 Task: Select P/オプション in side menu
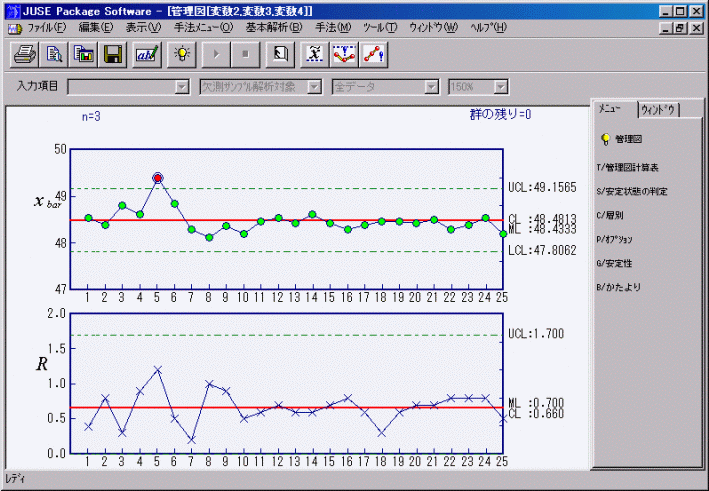614,240
